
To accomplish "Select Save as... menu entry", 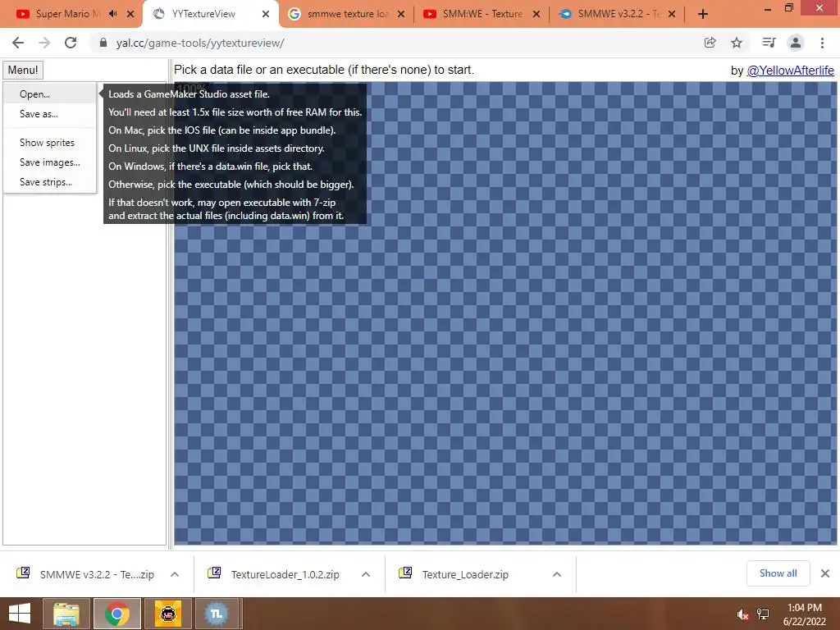I will click(49, 113).
